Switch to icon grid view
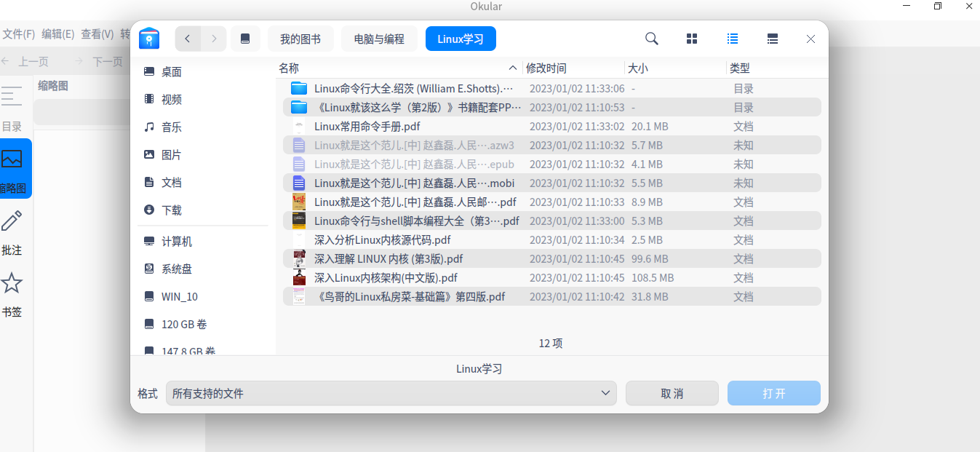Image resolution: width=980 pixels, height=452 pixels. click(692, 39)
